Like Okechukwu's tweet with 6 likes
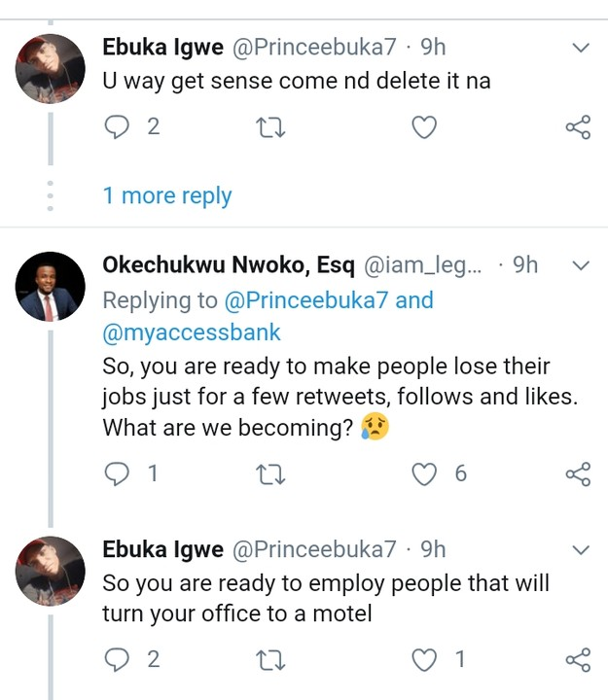The height and width of the screenshot is (700, 608). [x=423, y=473]
